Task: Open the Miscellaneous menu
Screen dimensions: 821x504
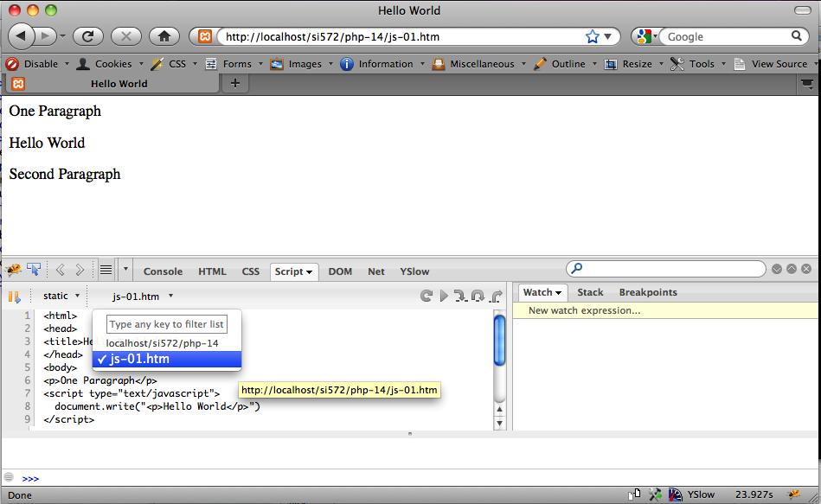Action: pos(479,64)
